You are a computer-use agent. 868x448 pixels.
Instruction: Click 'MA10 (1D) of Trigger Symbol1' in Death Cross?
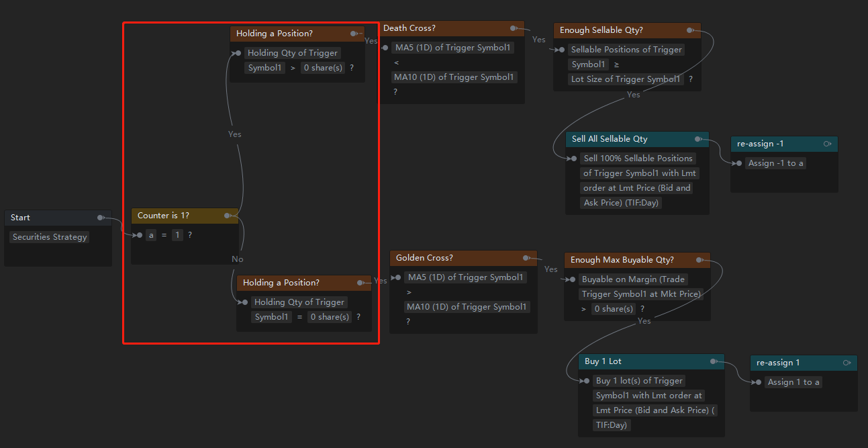pyautogui.click(x=454, y=77)
